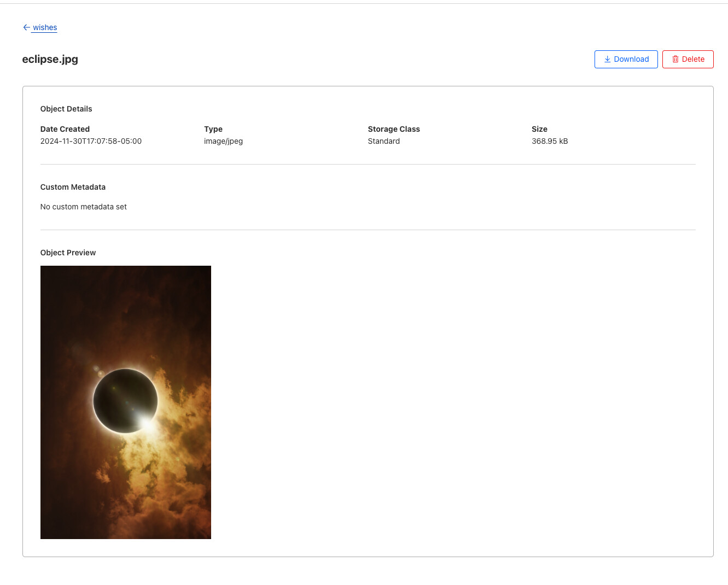Go back to the wishes bucket link

(x=44, y=27)
